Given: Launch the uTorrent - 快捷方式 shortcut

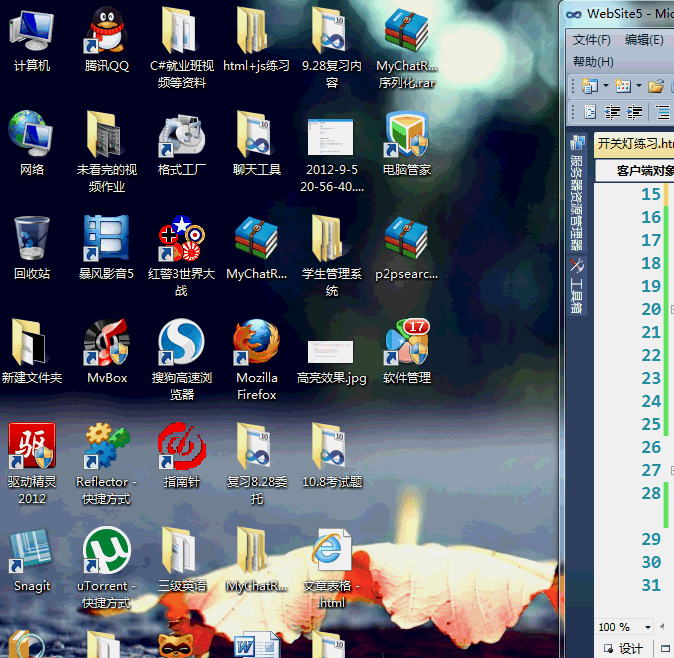Looking at the screenshot, I should (x=106, y=567).
